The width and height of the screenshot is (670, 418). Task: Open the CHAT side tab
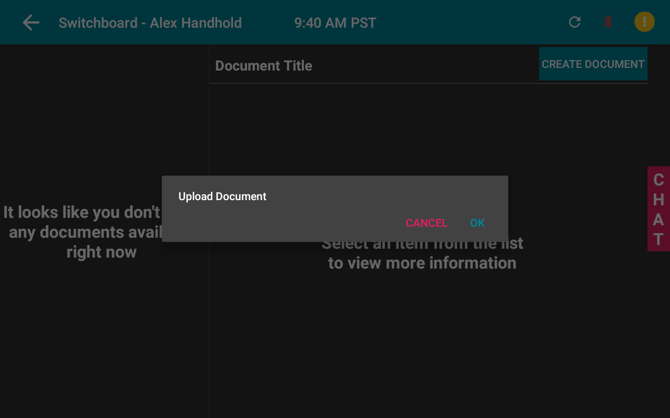click(658, 209)
